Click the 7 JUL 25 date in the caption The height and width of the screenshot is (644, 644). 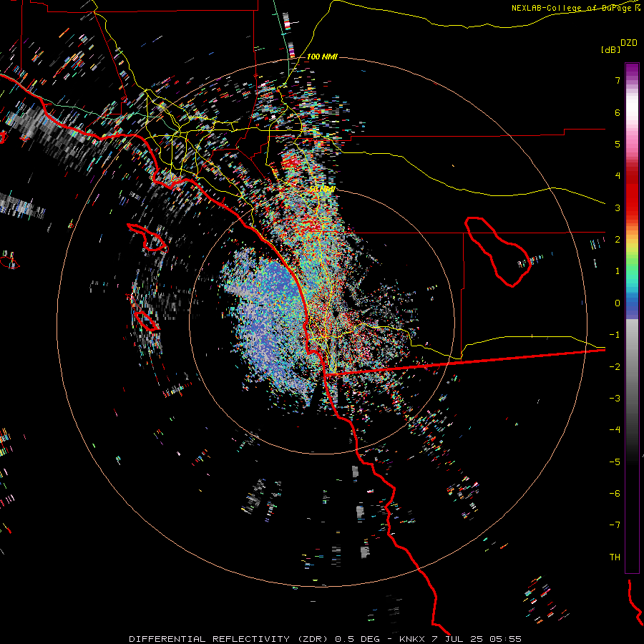click(x=457, y=639)
